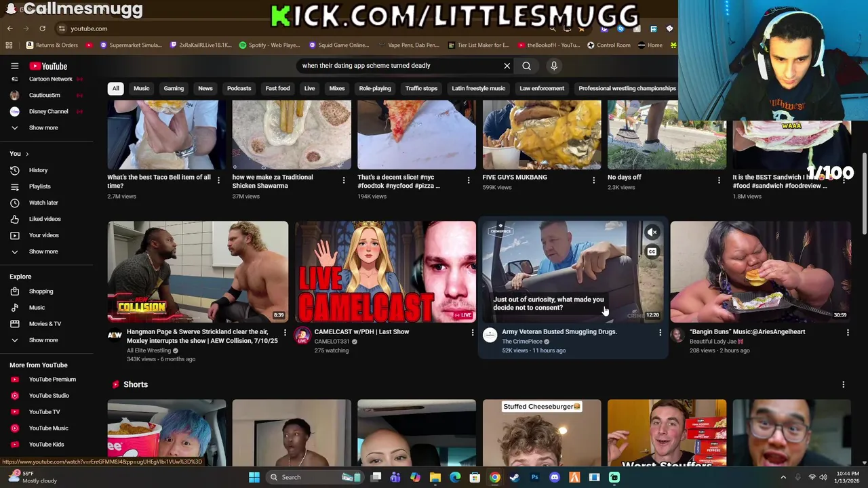
Task: Select the Gaming filter chip
Action: (174, 88)
